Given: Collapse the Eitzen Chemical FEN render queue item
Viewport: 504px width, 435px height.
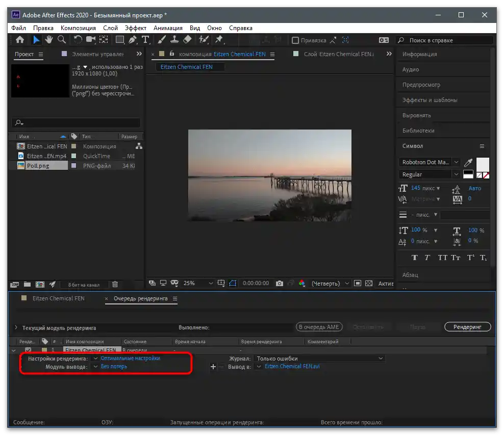Looking at the screenshot, I should pos(13,350).
